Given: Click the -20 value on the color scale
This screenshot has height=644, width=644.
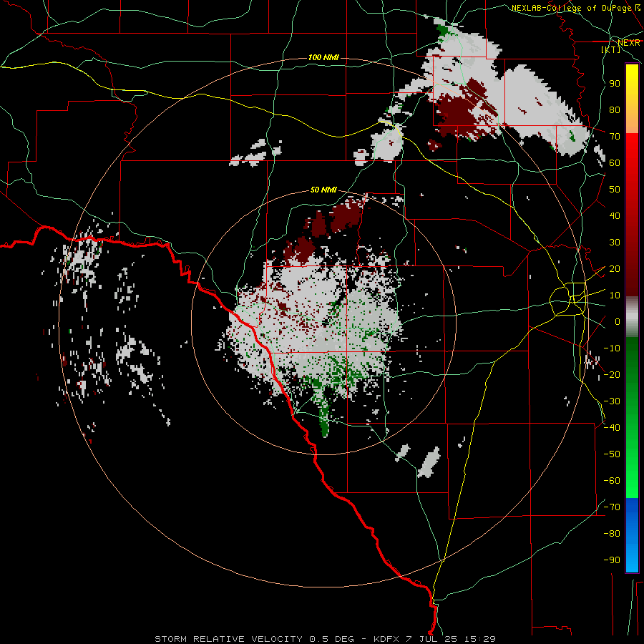Looking at the screenshot, I should pyautogui.click(x=612, y=374).
